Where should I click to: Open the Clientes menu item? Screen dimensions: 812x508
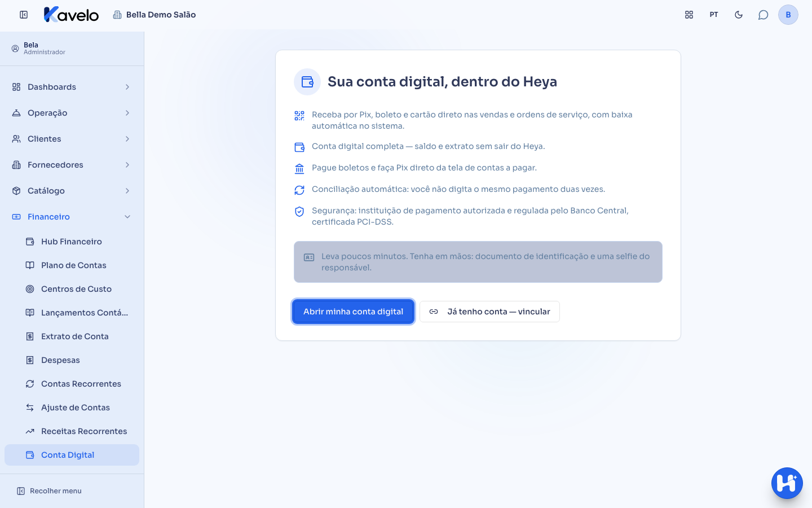pyautogui.click(x=72, y=139)
